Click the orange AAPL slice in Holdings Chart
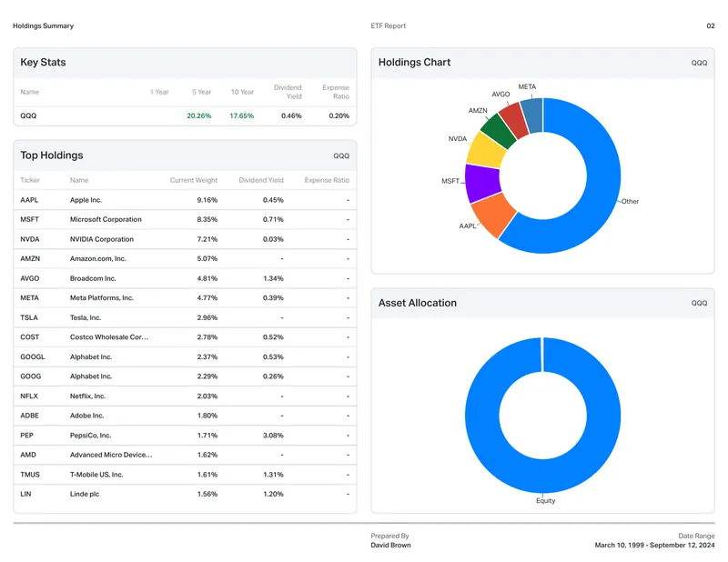 pos(494,215)
